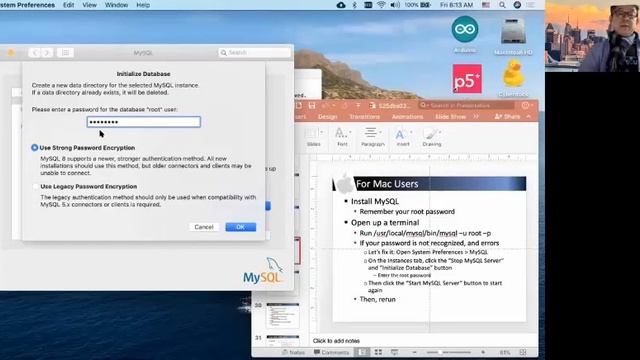
Task: Click Search in Presentation field
Action: pyautogui.click(x=467, y=105)
